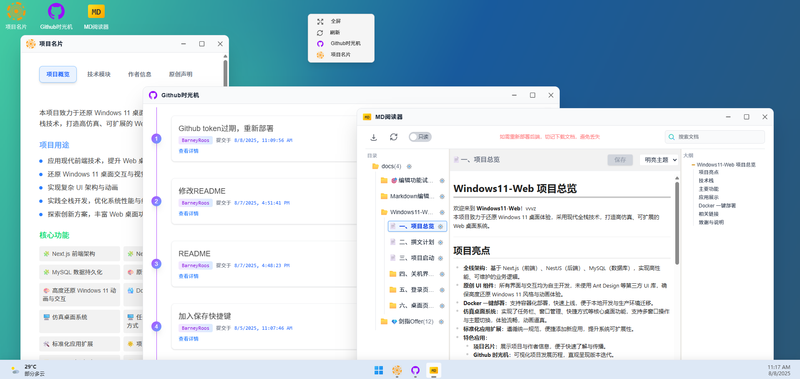Click the download icon in MD阅读器 toolbar
The width and height of the screenshot is (800, 379).
373,137
